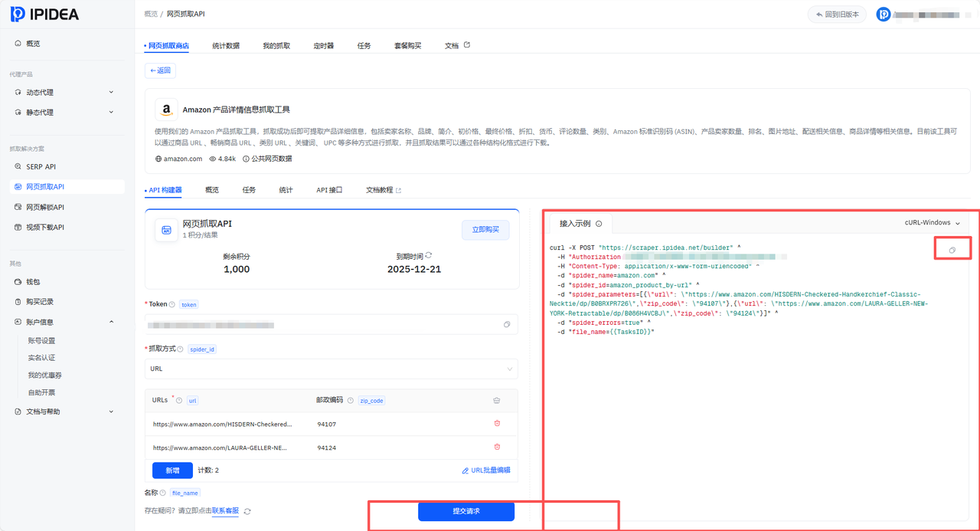The image size is (980, 531).
Task: Open 自助开票 invoicing page
Action: click(x=42, y=392)
